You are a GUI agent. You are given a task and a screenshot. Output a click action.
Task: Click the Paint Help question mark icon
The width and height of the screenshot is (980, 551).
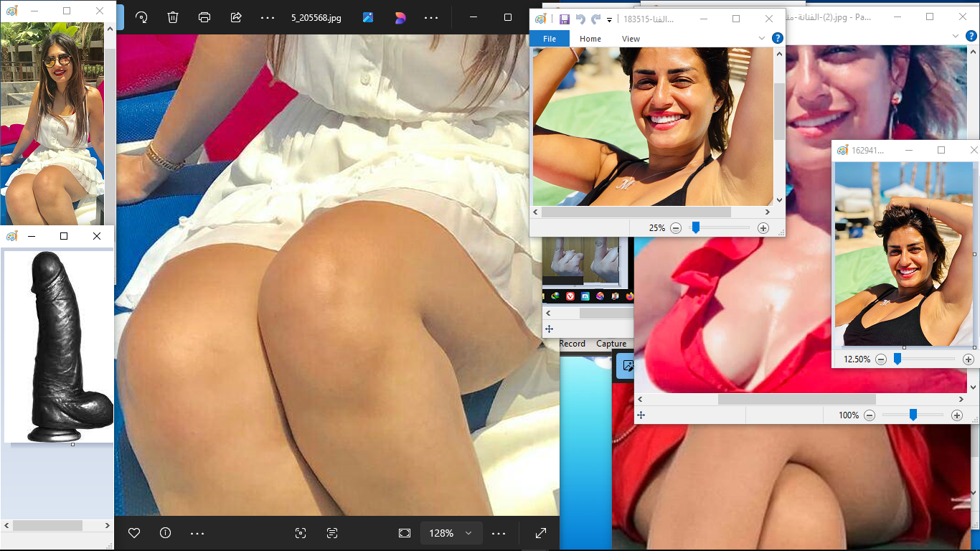(x=777, y=38)
